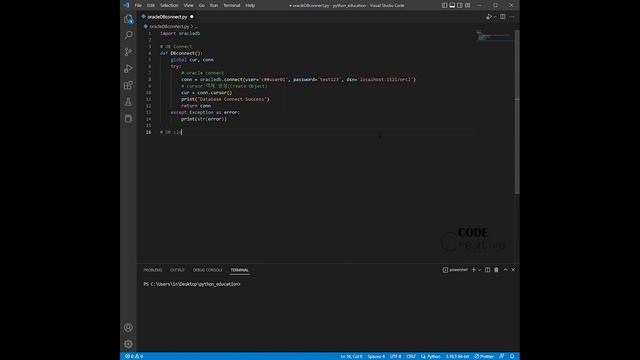The width and height of the screenshot is (640, 360).
Task: Open launch profile dropdown beside plus
Action: tap(480, 270)
